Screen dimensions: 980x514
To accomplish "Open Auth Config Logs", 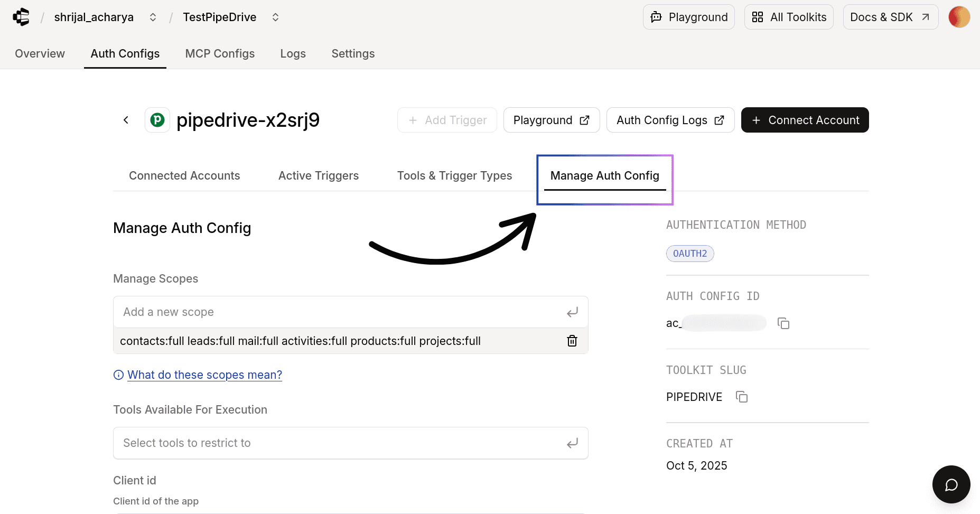I will [x=670, y=120].
